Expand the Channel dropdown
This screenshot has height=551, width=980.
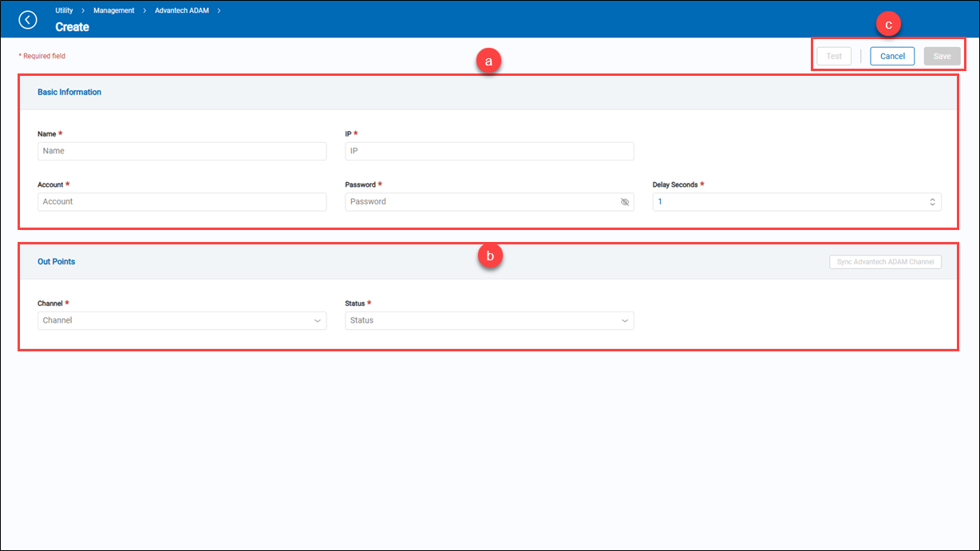182,320
